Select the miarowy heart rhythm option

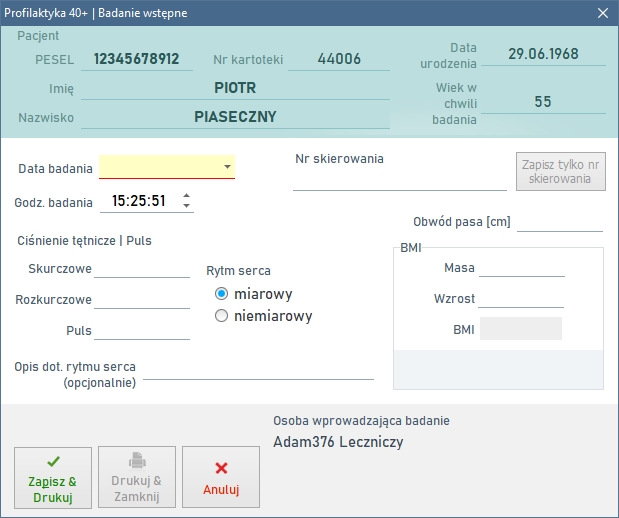pyautogui.click(x=222, y=294)
